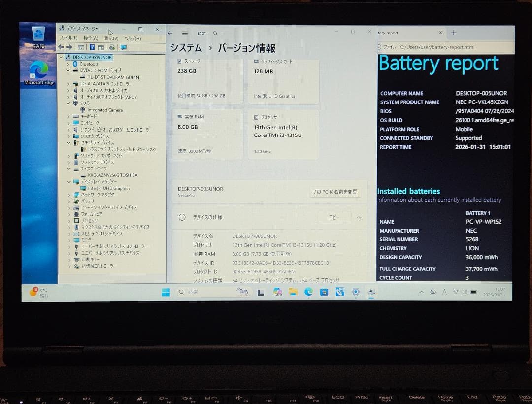Open Settings from the taskbar gear icon
The width and height of the screenshot is (532, 404).
click(x=356, y=292)
